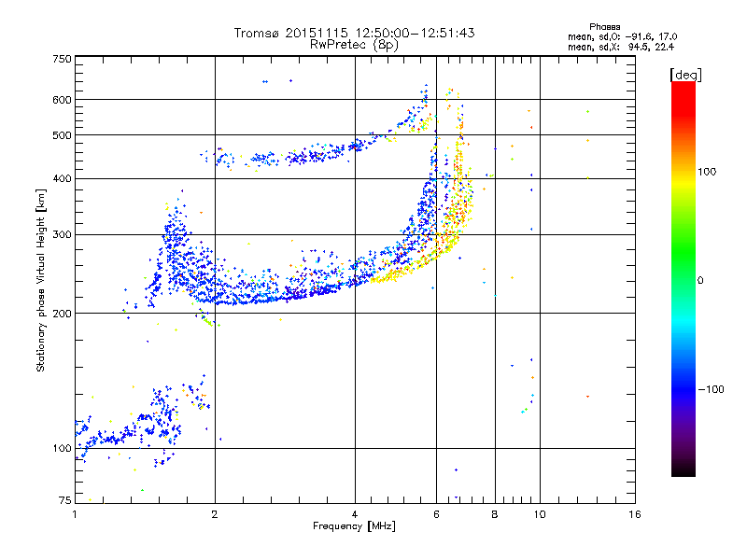The width and height of the screenshot is (747, 560).
Task: Click the x-axis tick label '2'
Action: (215, 514)
